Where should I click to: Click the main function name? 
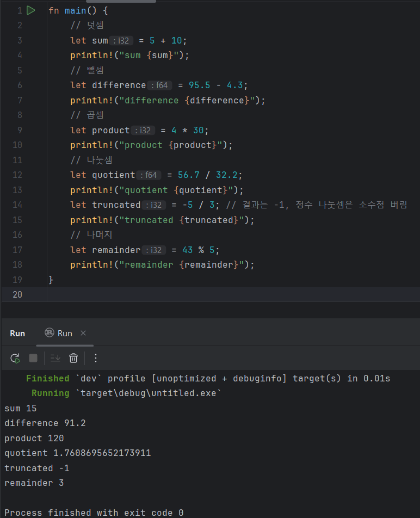75,10
